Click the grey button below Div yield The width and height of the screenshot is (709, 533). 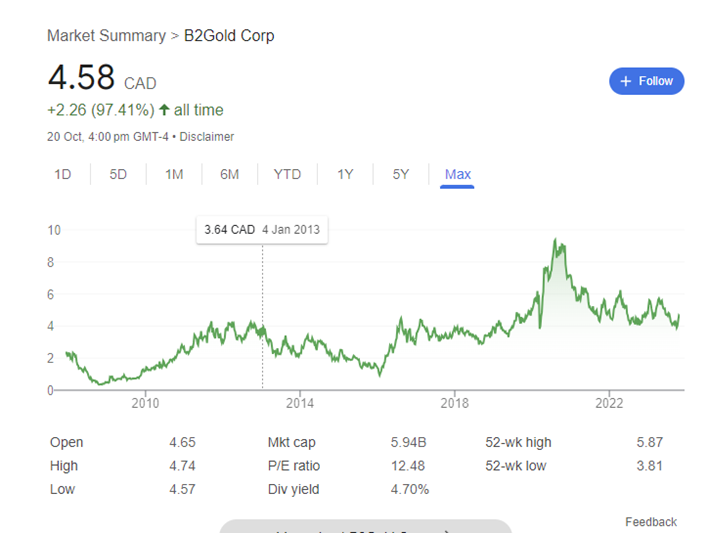coord(365,527)
